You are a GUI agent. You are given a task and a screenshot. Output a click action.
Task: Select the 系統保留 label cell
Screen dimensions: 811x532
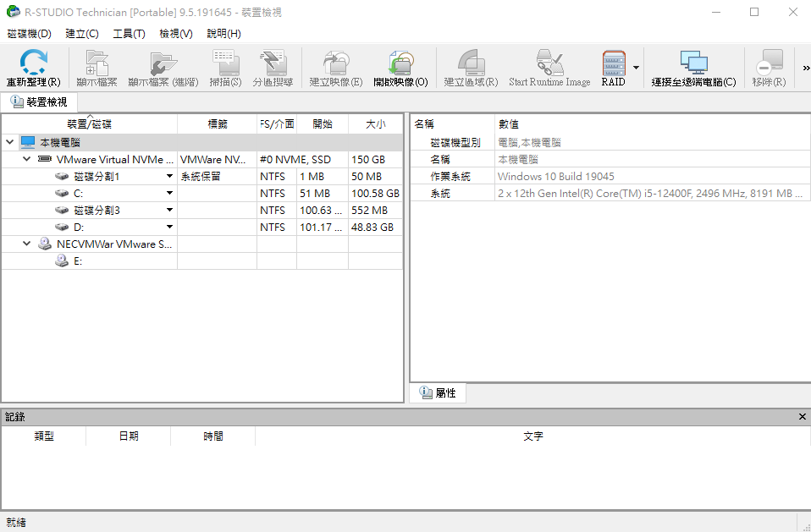[218, 177]
